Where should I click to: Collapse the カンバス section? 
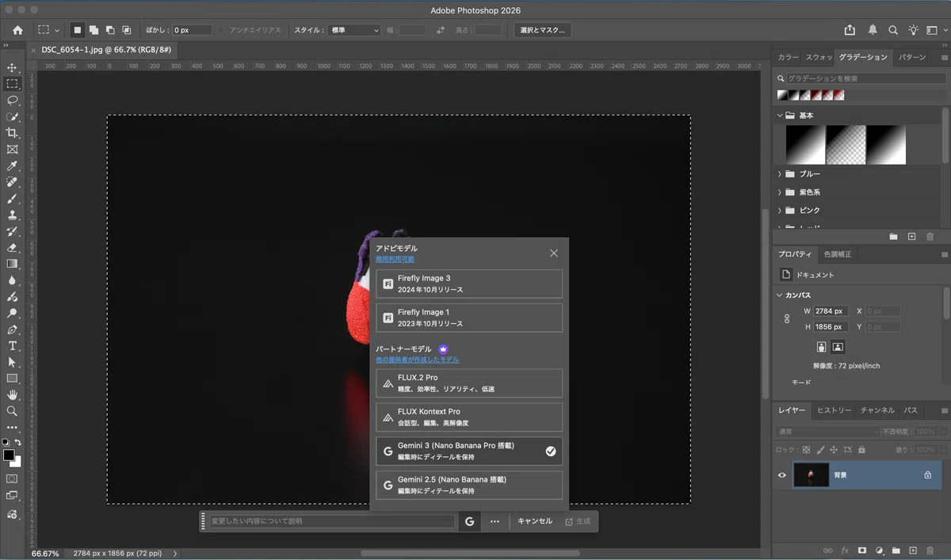[x=780, y=295]
